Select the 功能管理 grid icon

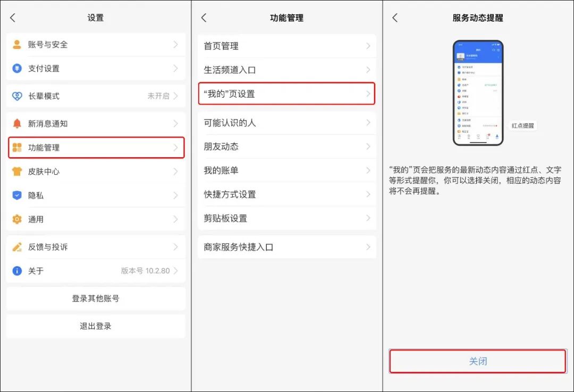[16, 148]
